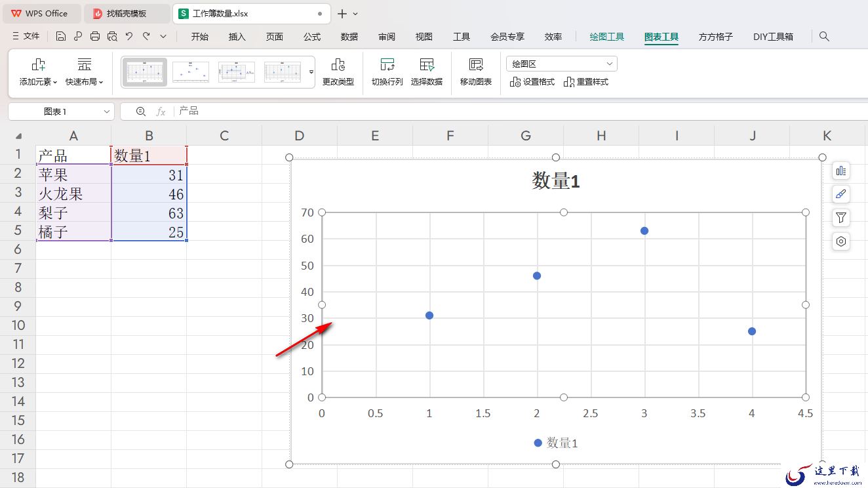This screenshot has height=488, width=868.
Task: Open chart settings hexagon button beside chart
Action: click(841, 241)
